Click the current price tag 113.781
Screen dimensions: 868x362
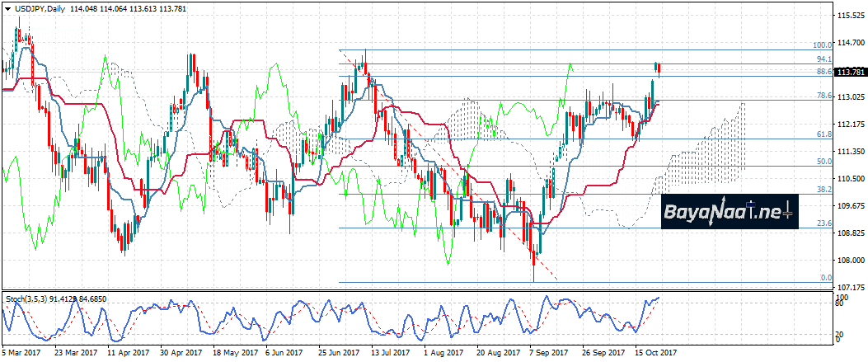tap(850, 73)
